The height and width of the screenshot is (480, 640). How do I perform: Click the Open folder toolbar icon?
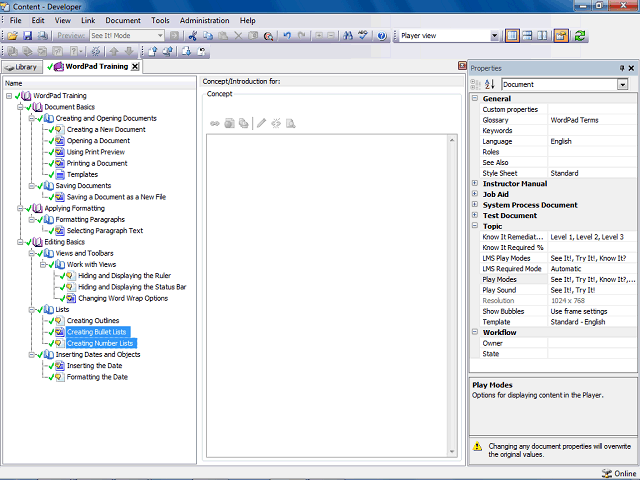(x=13, y=36)
